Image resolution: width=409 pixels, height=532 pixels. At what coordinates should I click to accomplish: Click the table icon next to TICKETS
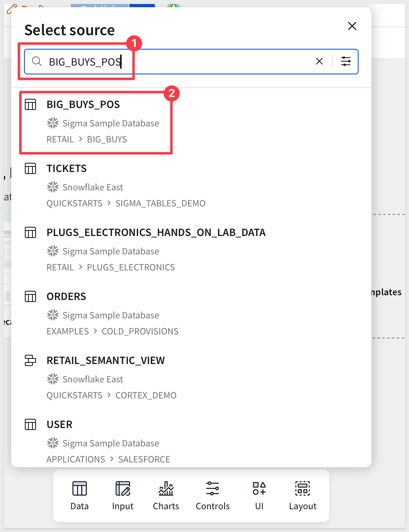[30, 168]
